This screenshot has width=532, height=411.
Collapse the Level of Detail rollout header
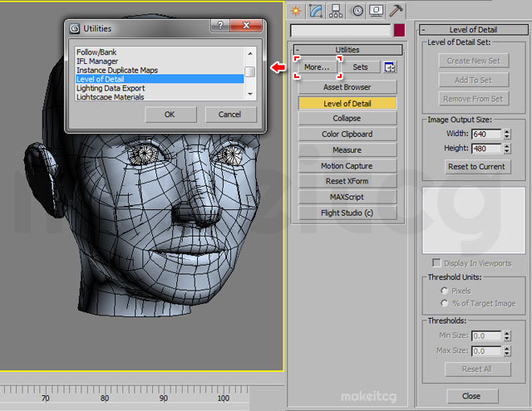474,29
